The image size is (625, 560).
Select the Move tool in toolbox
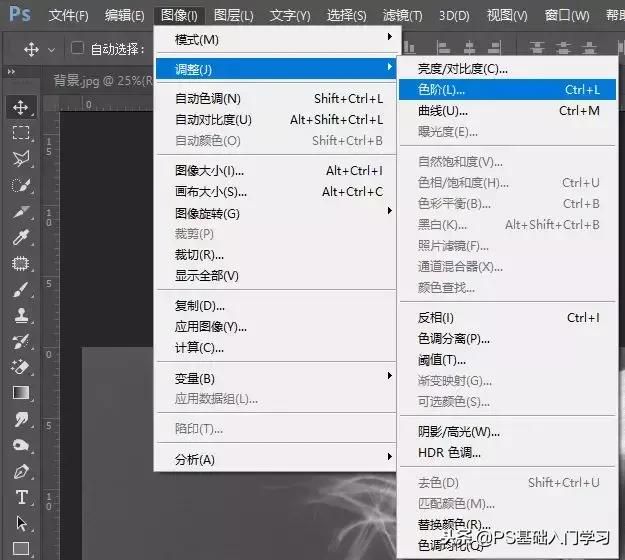(x=20, y=107)
